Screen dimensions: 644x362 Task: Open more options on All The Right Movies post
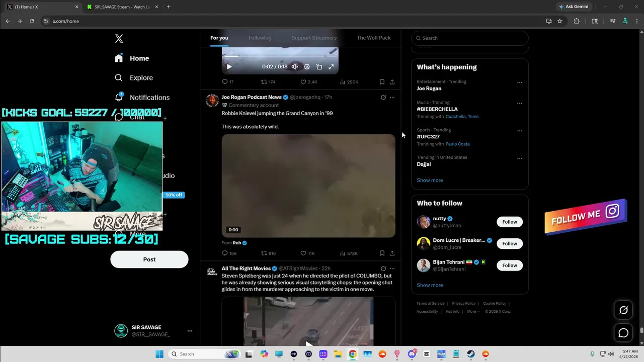click(x=392, y=269)
